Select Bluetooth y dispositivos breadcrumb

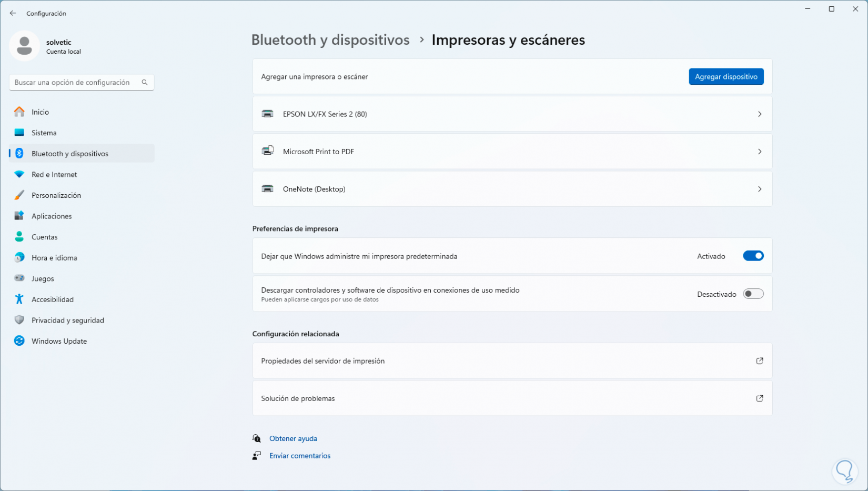click(330, 39)
